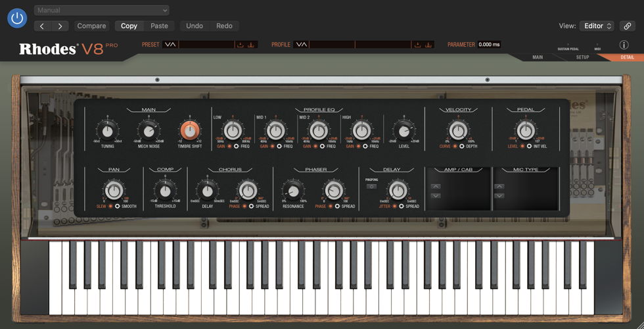
Task: Click the VELOCITY curve knob
Action: pyautogui.click(x=459, y=131)
